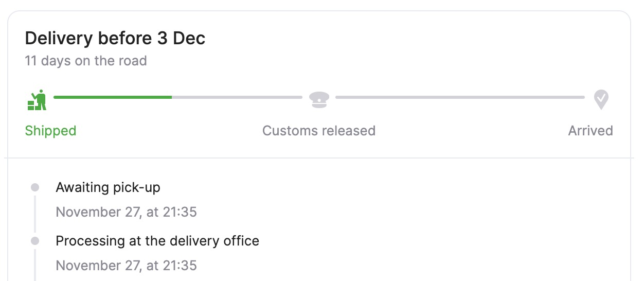Click the vertical connector line between the timeline dots
The width and height of the screenshot is (644, 281).
[35, 214]
